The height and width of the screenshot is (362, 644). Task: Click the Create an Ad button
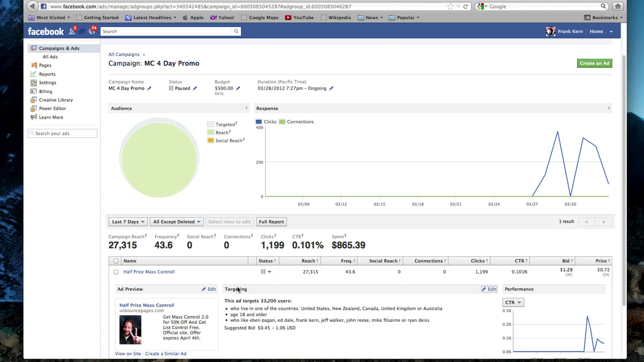[x=594, y=63]
